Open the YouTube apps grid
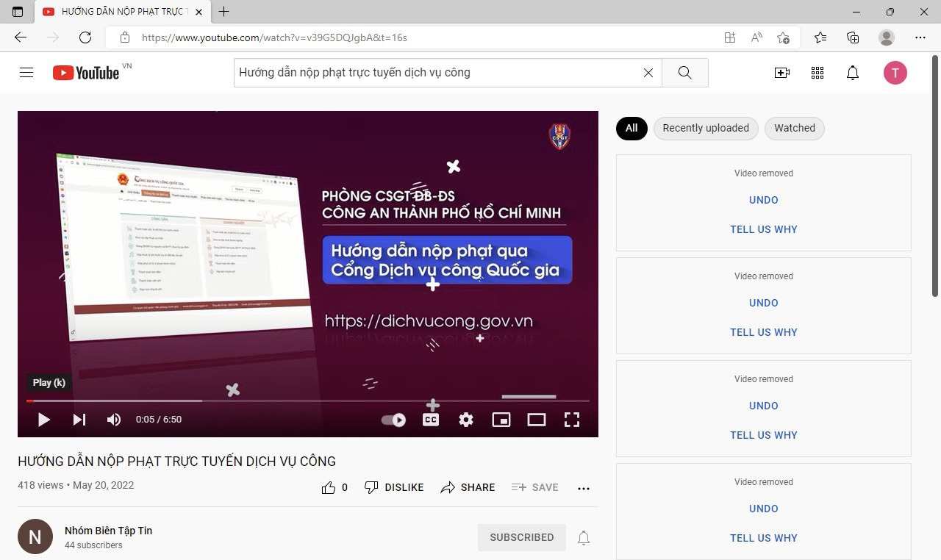941x560 pixels. tap(817, 73)
